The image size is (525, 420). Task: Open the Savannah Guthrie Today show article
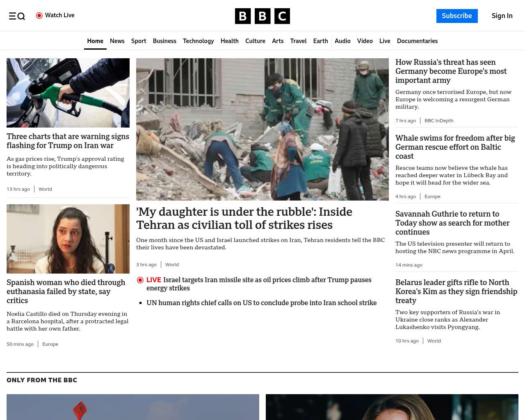click(452, 223)
